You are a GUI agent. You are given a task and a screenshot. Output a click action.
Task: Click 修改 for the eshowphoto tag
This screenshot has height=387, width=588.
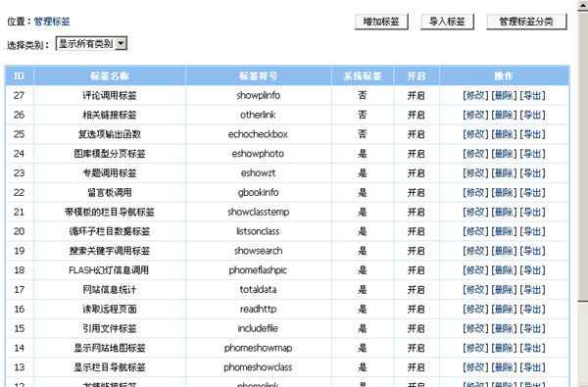[x=475, y=154]
